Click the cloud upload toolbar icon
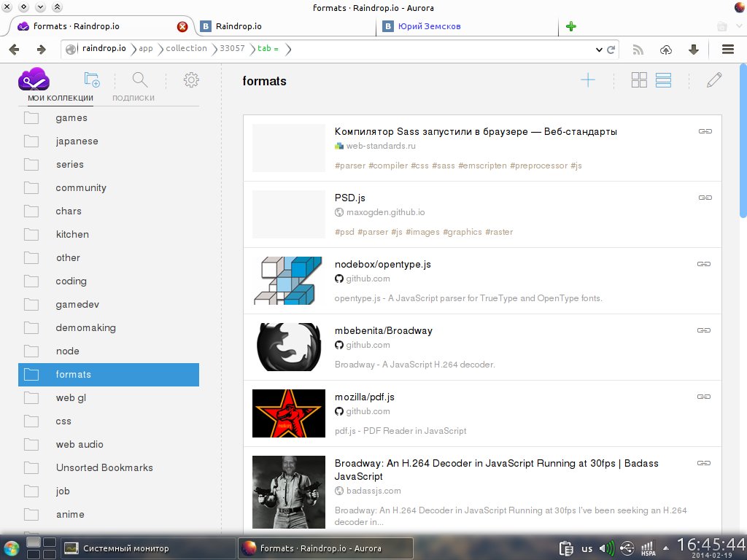The height and width of the screenshot is (560, 747). [x=666, y=50]
